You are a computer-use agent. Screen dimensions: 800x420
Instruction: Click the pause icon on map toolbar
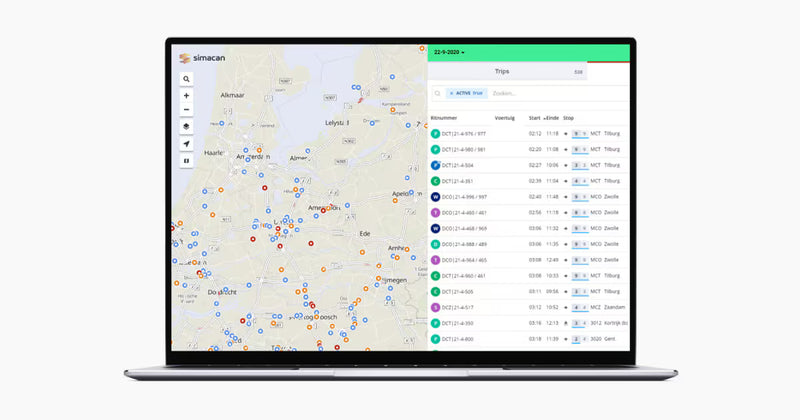[x=186, y=161]
